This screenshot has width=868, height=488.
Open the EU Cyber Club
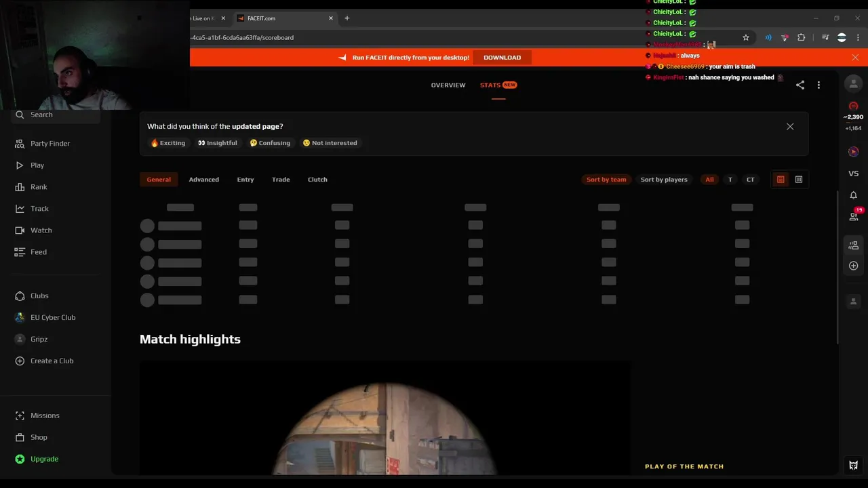52,318
